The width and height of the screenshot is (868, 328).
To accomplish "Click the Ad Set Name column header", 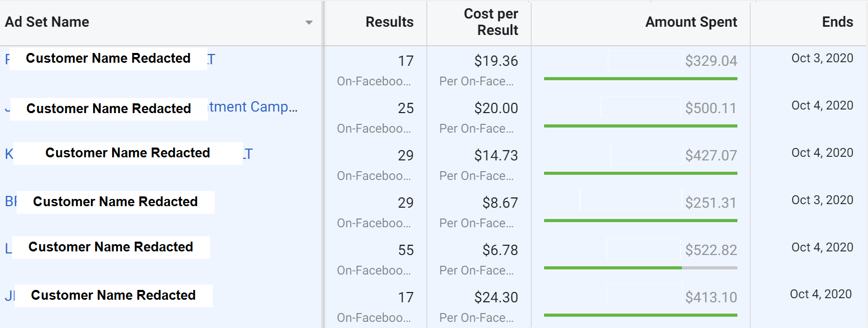I will [47, 22].
